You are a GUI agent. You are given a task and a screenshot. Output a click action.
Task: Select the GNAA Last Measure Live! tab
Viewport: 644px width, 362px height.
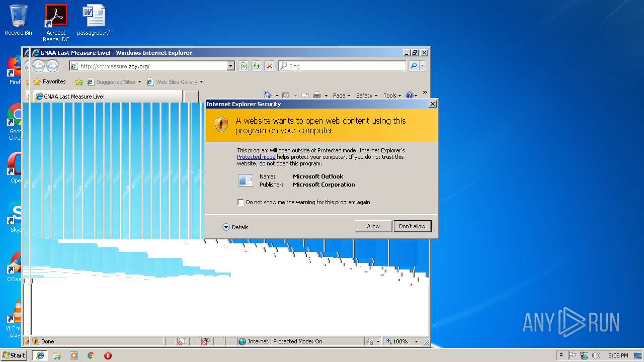(108, 96)
